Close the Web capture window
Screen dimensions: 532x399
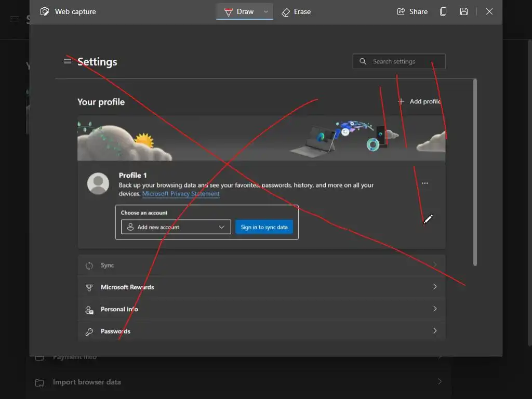(489, 11)
